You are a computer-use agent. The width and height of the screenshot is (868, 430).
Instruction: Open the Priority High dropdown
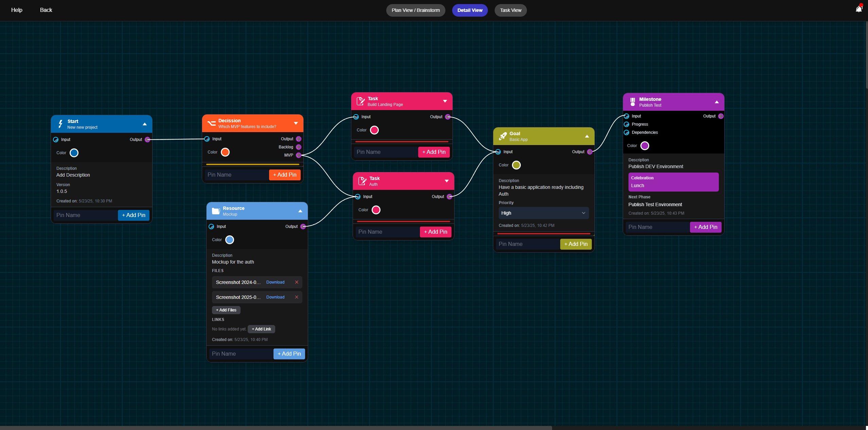click(543, 213)
